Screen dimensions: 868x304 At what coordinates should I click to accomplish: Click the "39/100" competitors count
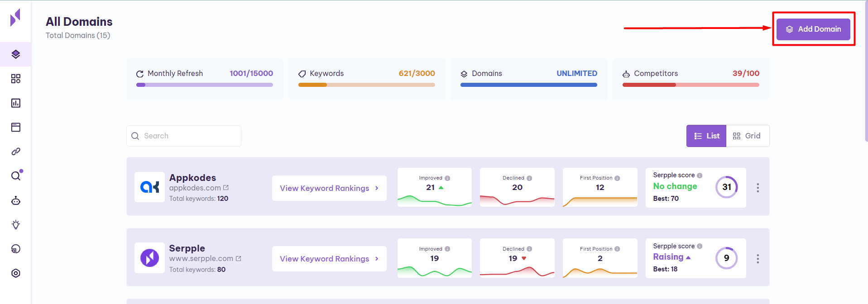pyautogui.click(x=746, y=73)
